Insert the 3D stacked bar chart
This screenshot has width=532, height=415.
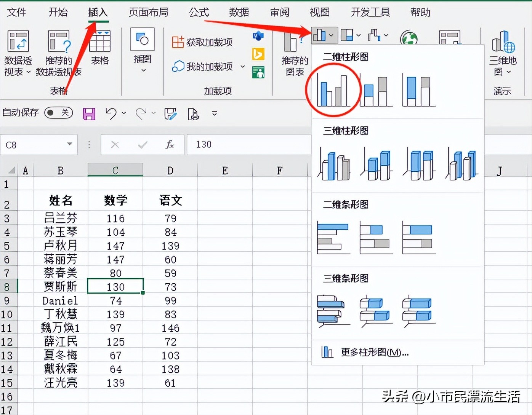coord(376,311)
